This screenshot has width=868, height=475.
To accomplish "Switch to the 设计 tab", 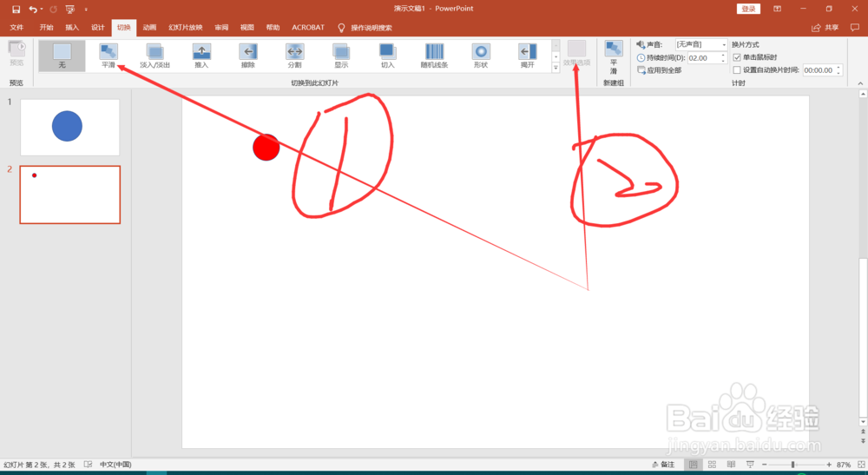I will coord(97,27).
